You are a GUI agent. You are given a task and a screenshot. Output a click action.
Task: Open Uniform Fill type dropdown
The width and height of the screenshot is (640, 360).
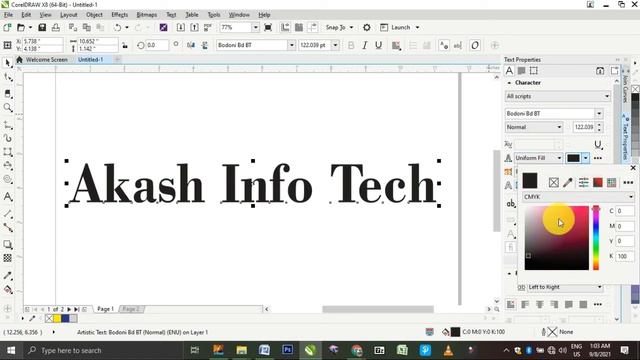[x=539, y=158]
